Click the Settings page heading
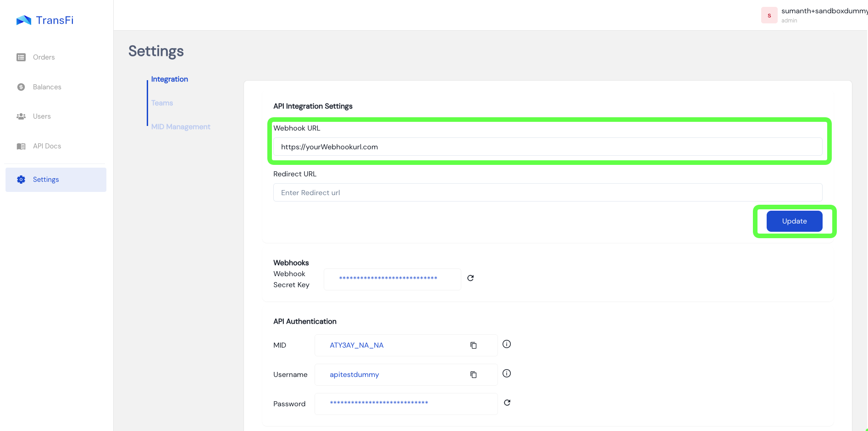 (x=156, y=51)
